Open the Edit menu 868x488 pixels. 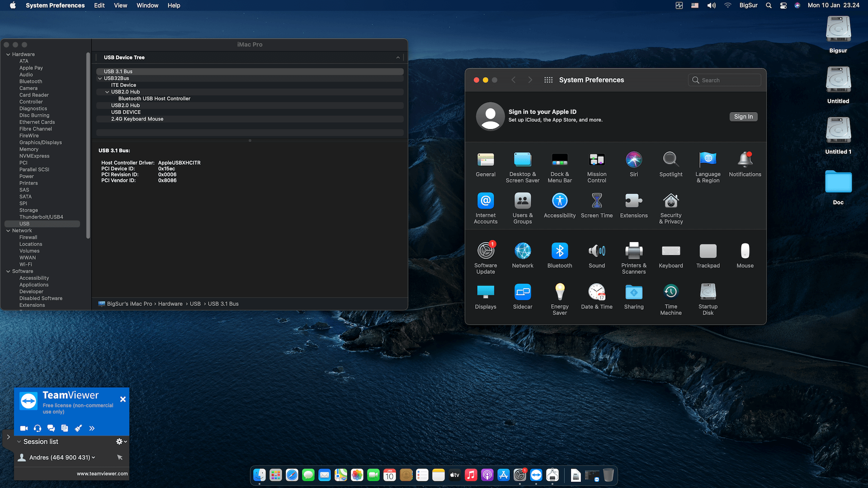click(x=99, y=5)
